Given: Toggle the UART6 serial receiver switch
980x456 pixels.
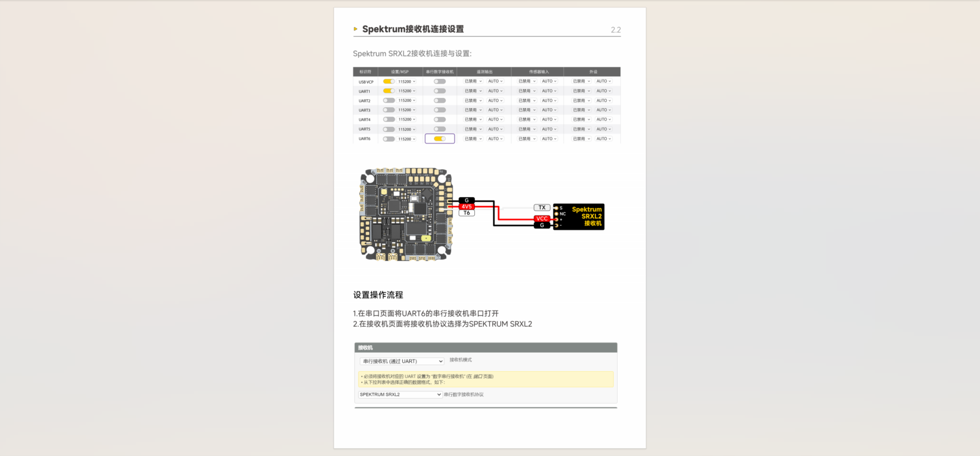Looking at the screenshot, I should (439, 139).
